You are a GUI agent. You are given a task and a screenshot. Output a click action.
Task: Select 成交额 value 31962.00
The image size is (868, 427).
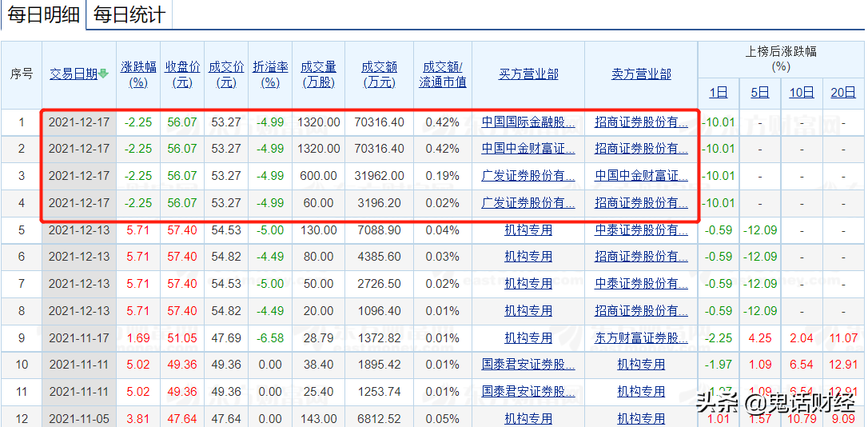pos(379,176)
